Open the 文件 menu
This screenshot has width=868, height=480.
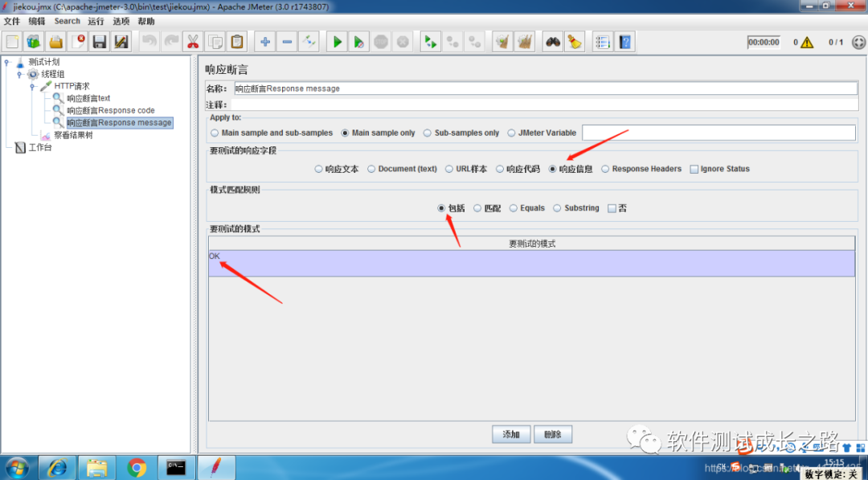click(x=11, y=21)
